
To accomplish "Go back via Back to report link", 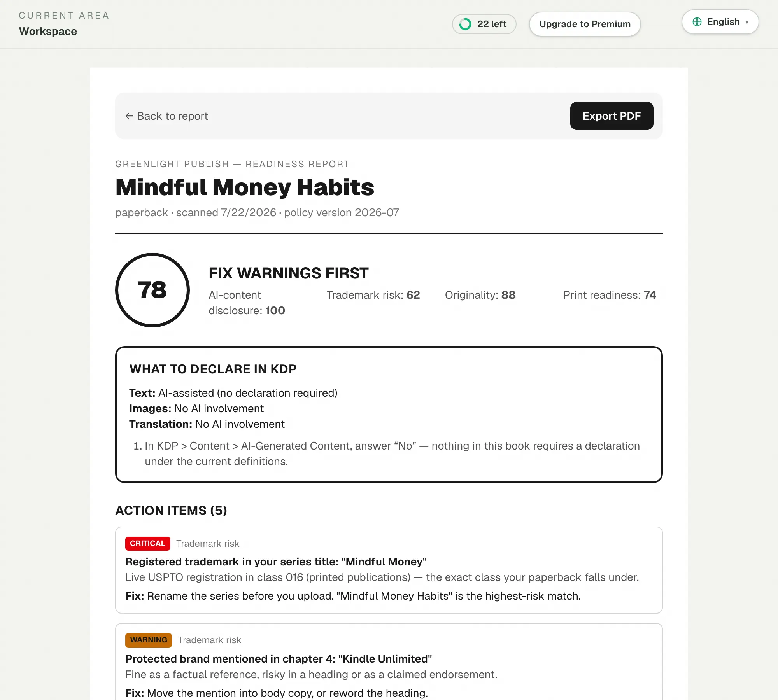I will tap(166, 116).
